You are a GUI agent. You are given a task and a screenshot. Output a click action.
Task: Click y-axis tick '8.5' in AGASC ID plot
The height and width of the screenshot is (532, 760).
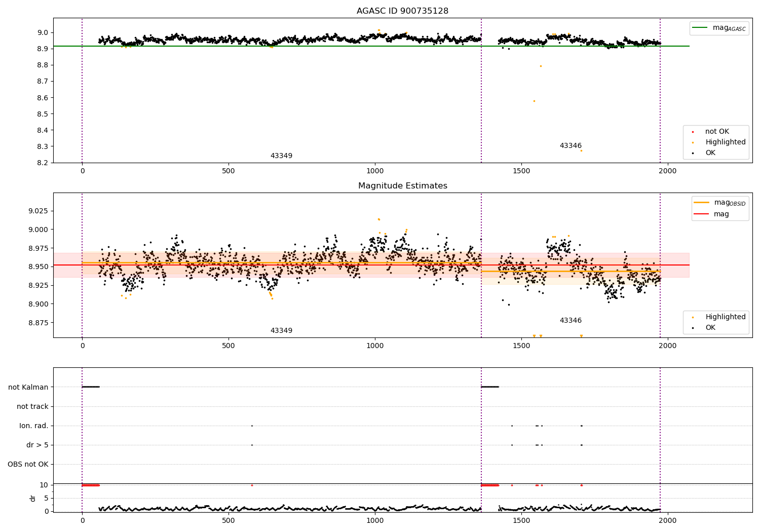(x=43, y=114)
